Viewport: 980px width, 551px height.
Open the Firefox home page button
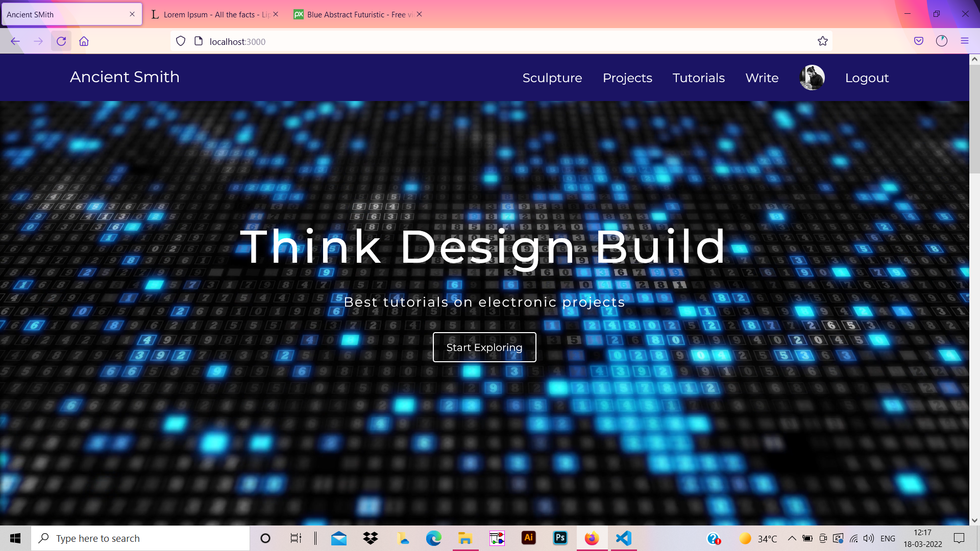point(84,41)
